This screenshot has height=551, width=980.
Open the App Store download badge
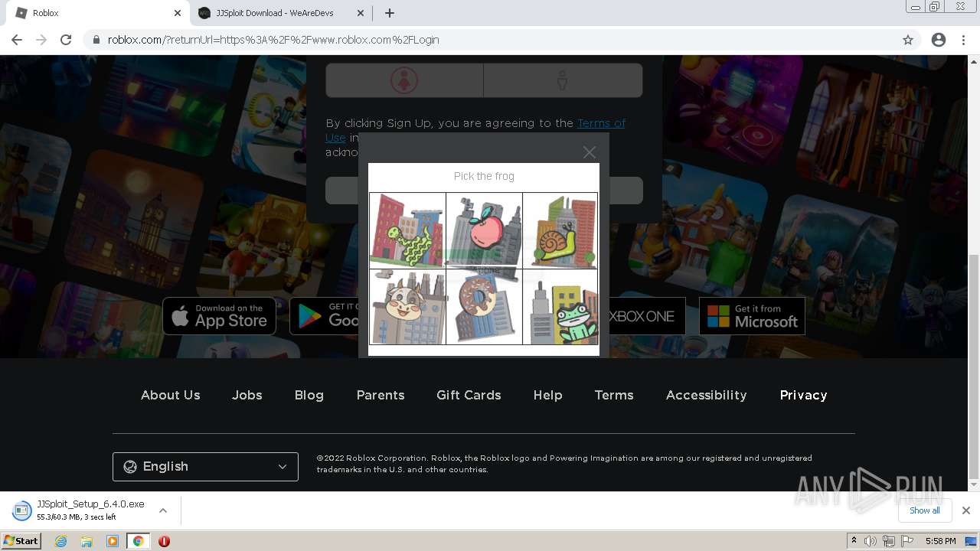[x=219, y=316]
